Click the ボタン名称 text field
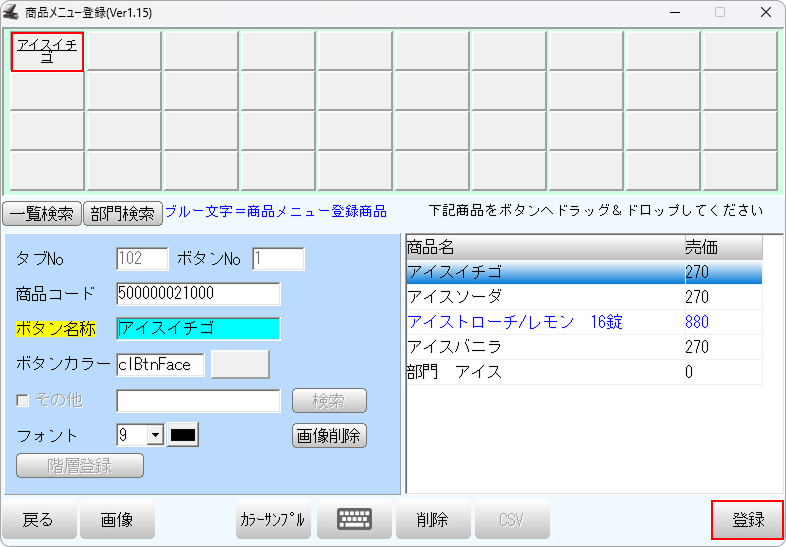 [x=198, y=329]
